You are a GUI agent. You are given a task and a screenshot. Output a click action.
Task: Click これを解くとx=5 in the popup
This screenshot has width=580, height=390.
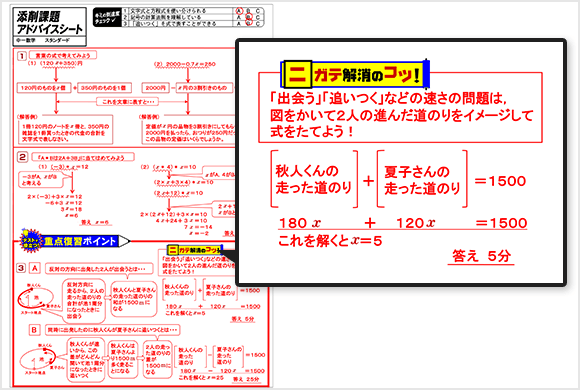[x=330, y=241]
